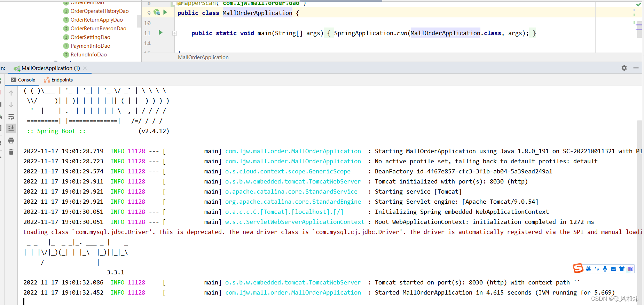Click the green inspection checkmark in the editor corner

pyautogui.click(x=638, y=5)
